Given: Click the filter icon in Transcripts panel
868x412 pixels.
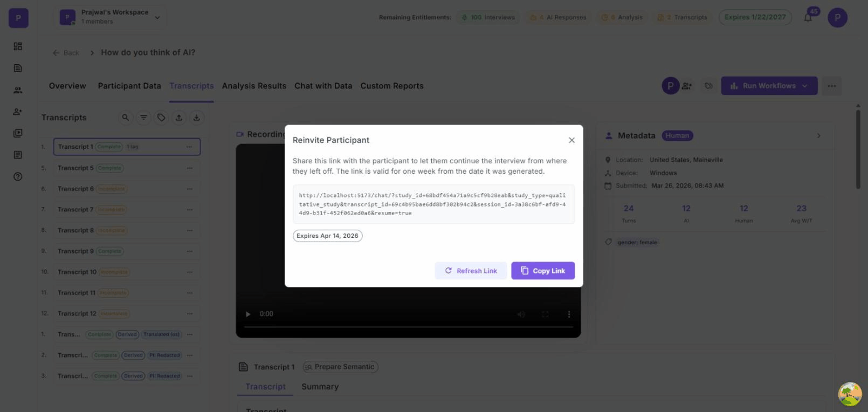Looking at the screenshot, I should [x=143, y=118].
